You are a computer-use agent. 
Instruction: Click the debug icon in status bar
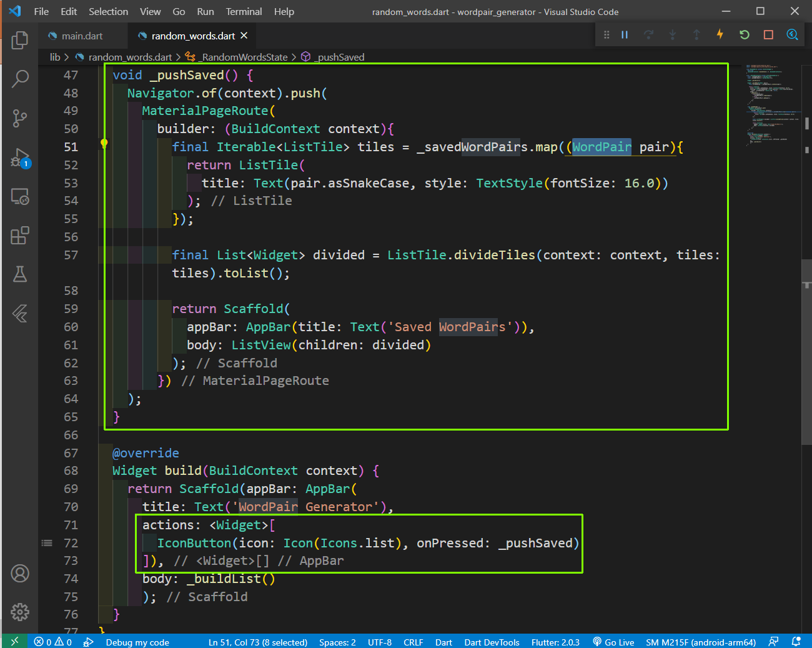[x=88, y=642]
